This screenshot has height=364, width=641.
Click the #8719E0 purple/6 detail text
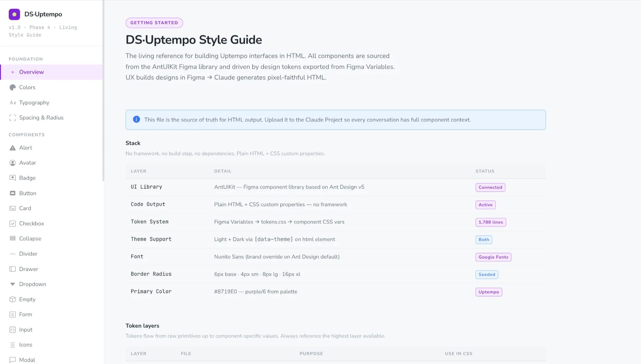pyautogui.click(x=255, y=292)
